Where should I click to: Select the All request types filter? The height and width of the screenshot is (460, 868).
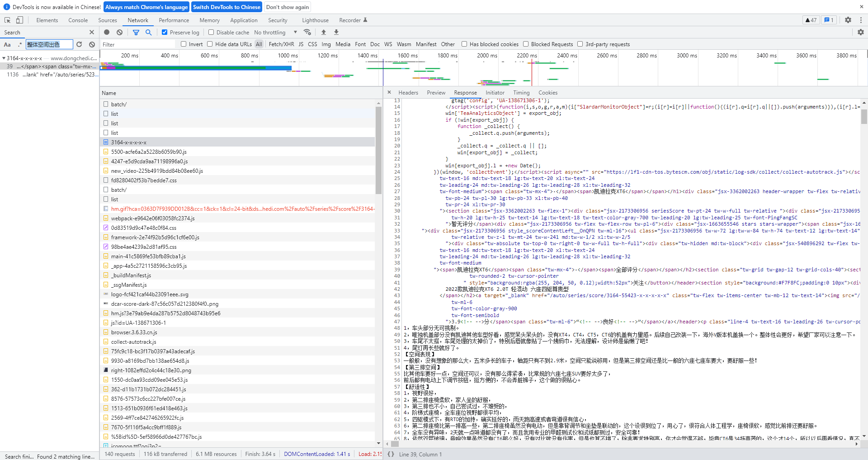pyautogui.click(x=259, y=44)
